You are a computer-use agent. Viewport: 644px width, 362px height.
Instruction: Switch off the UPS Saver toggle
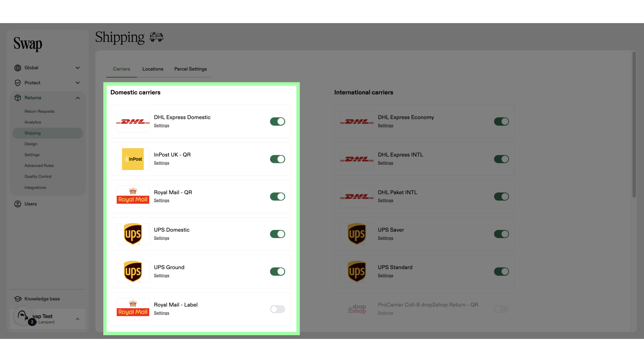[501, 234]
